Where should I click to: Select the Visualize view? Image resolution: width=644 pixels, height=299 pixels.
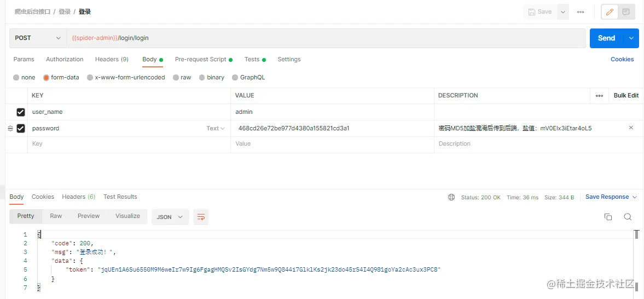(127, 216)
